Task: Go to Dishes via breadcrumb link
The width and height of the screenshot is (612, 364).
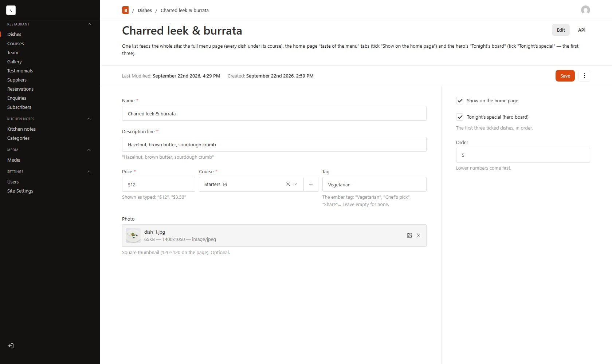Action: click(x=145, y=10)
